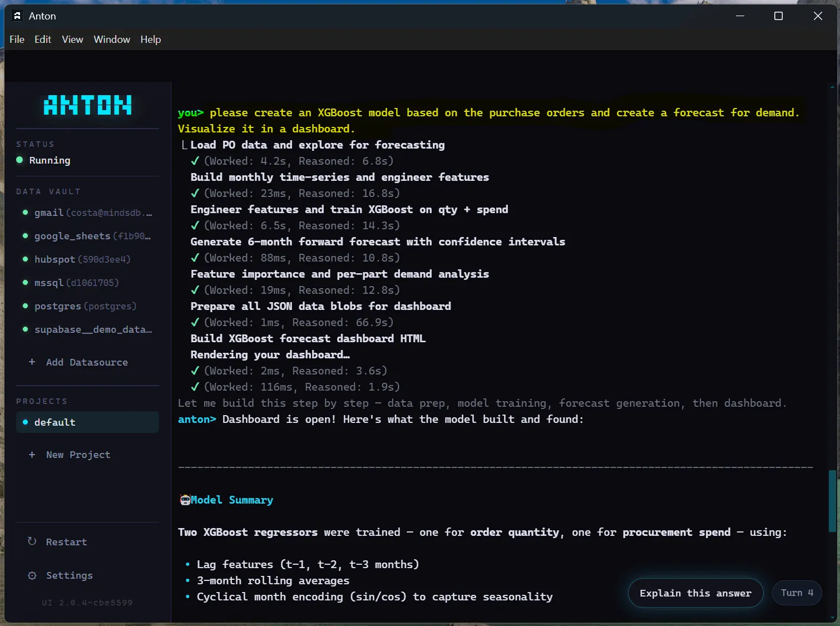The width and height of the screenshot is (840, 626).
Task: Click the Explain this answer button
Action: click(695, 593)
